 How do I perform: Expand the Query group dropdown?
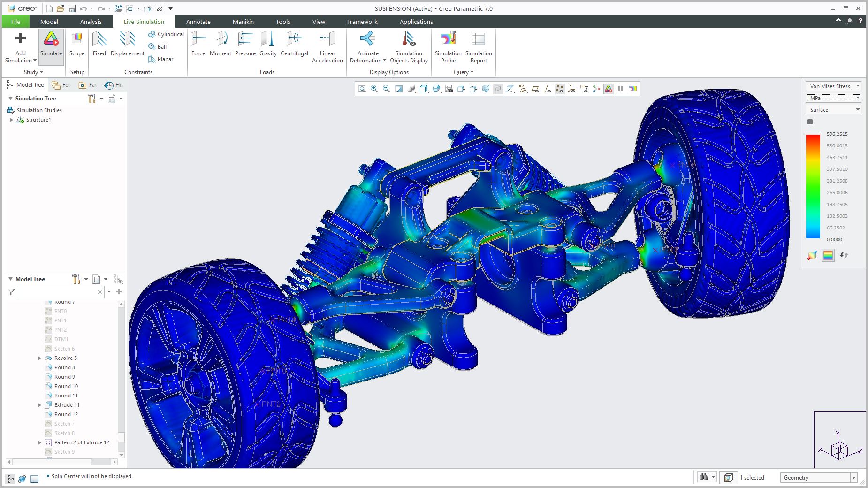point(464,72)
